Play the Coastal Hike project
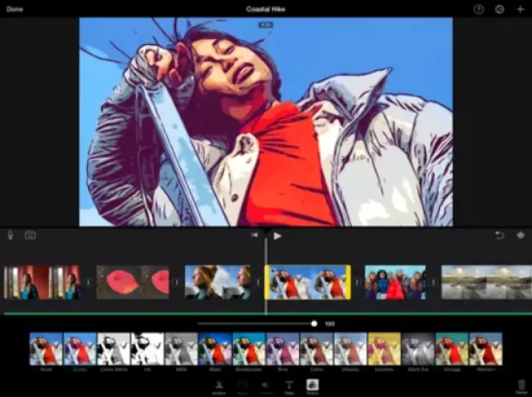 click(x=277, y=236)
